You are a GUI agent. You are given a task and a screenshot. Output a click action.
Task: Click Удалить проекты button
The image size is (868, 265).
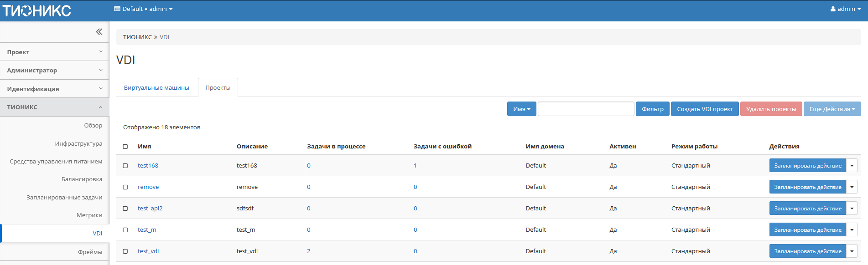pos(771,109)
